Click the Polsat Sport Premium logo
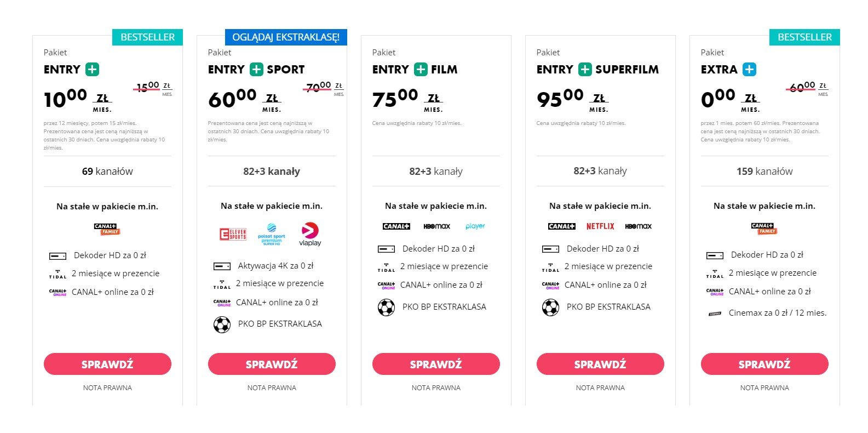 [x=272, y=234]
